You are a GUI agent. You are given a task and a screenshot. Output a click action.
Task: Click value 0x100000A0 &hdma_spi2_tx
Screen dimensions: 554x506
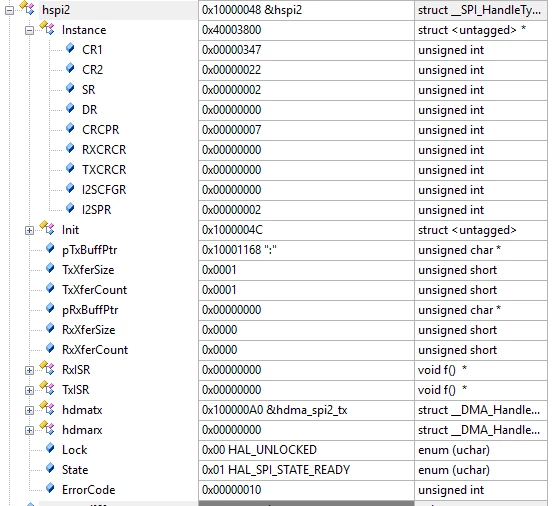click(x=275, y=410)
